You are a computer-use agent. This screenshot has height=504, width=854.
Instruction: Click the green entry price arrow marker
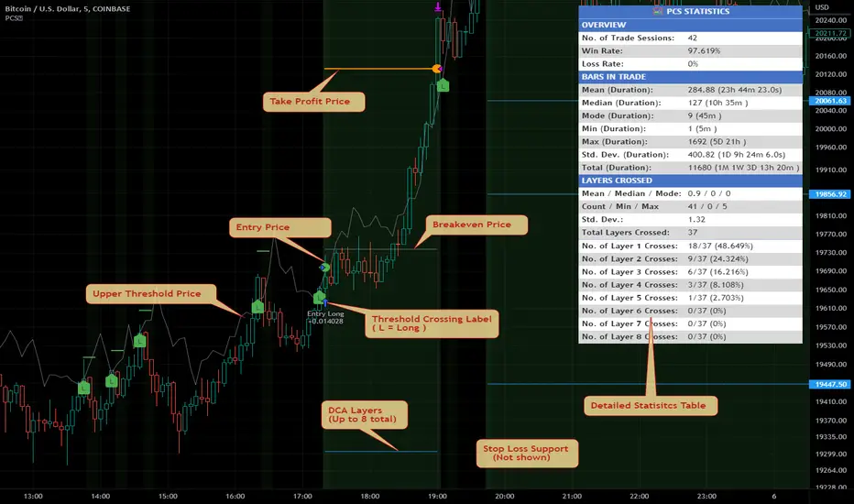click(x=324, y=268)
